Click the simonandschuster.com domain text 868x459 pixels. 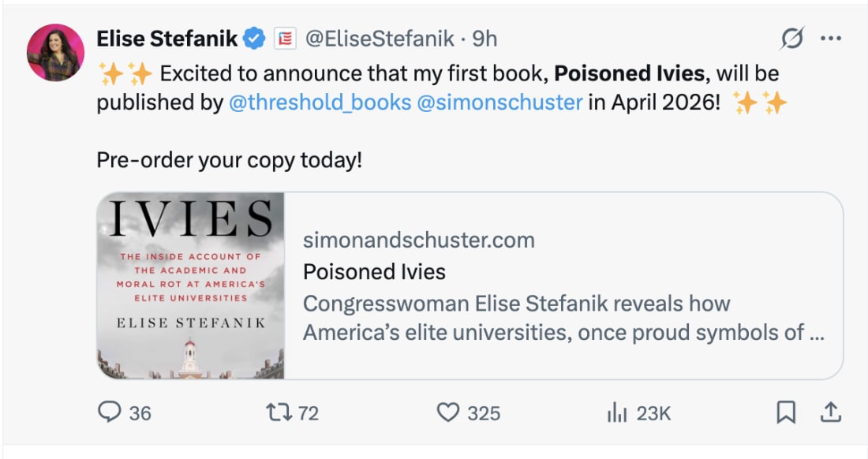pyautogui.click(x=418, y=240)
